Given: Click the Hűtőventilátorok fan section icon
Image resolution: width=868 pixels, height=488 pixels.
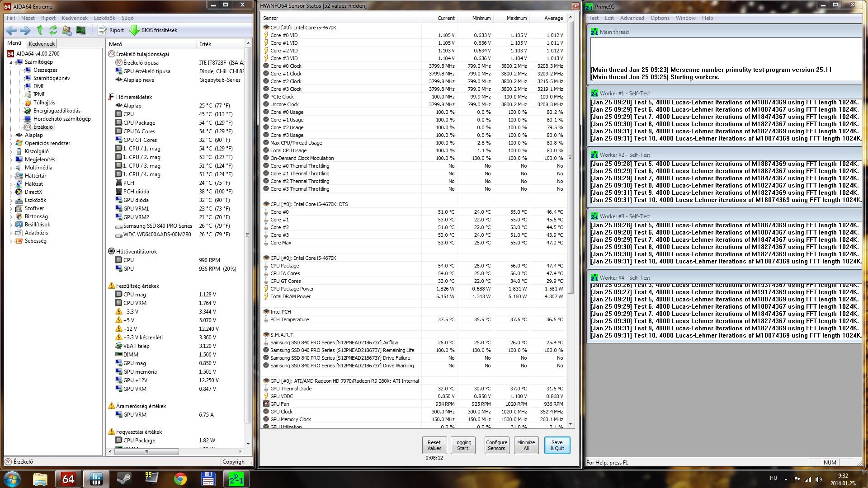Looking at the screenshot, I should pos(111,252).
